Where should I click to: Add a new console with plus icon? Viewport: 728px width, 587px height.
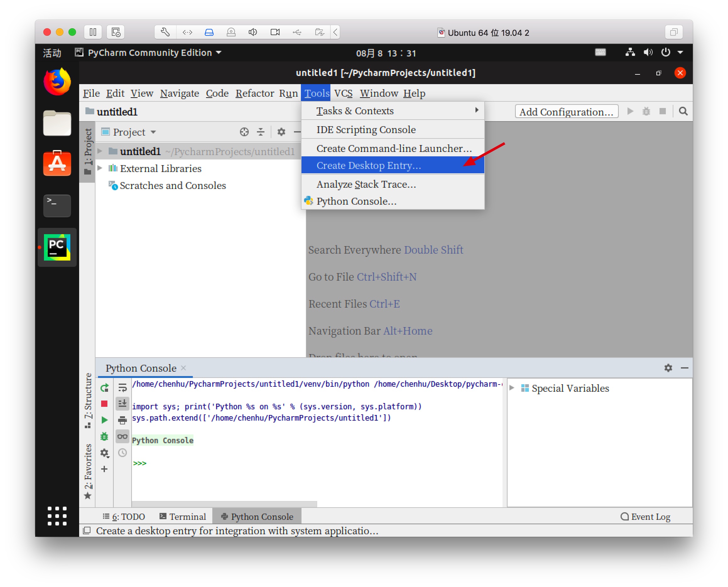pos(104,469)
